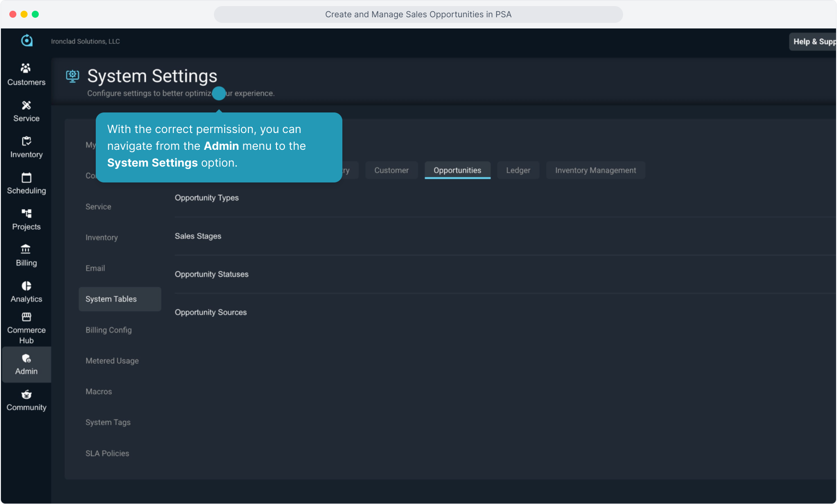Choose SLA Policies in settings menu

(107, 453)
